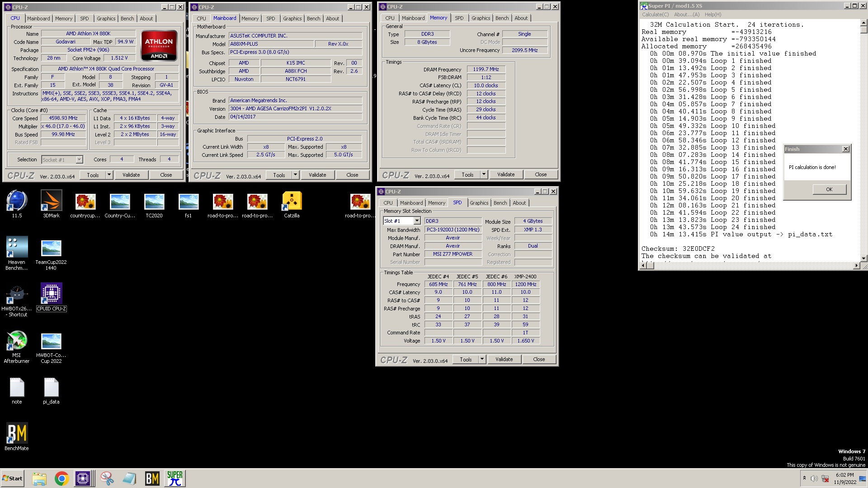Expand Tools dropdown in CPU tab window
Viewport: 868px width, 488px height.
[109, 175]
